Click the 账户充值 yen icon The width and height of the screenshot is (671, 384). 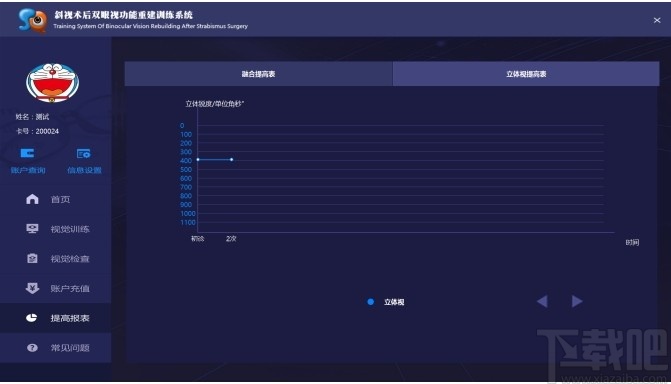tap(32, 288)
